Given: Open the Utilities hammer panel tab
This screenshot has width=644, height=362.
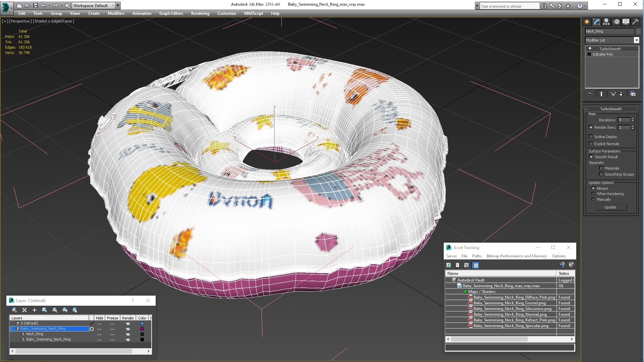Looking at the screenshot, I should [x=635, y=22].
